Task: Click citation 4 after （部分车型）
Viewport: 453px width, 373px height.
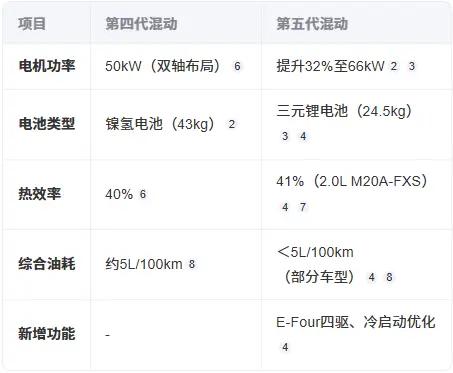Action: pyautogui.click(x=371, y=277)
